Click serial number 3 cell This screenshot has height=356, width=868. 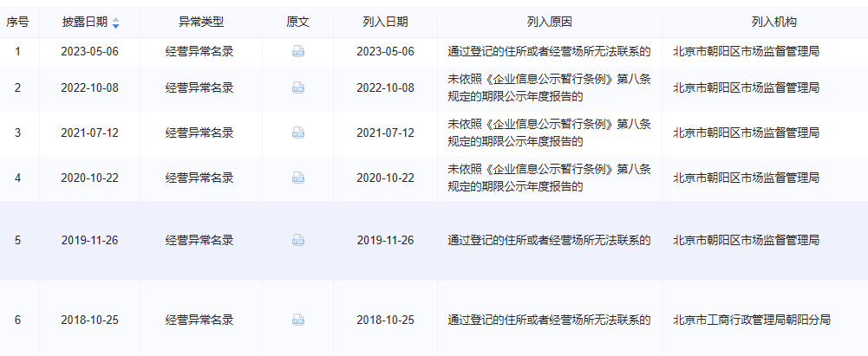(17, 133)
